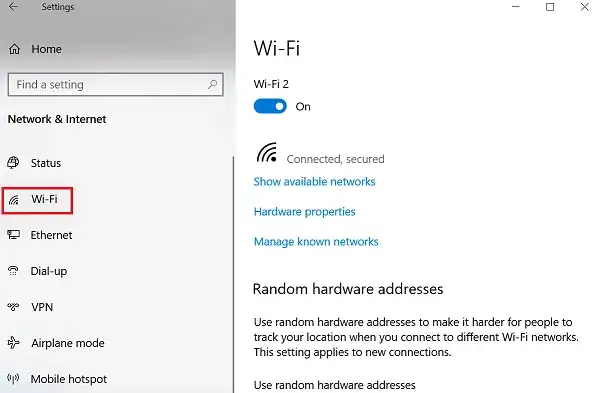This screenshot has width=597, height=393.
Task: Open the VPN settings page
Action: pyautogui.click(x=42, y=307)
